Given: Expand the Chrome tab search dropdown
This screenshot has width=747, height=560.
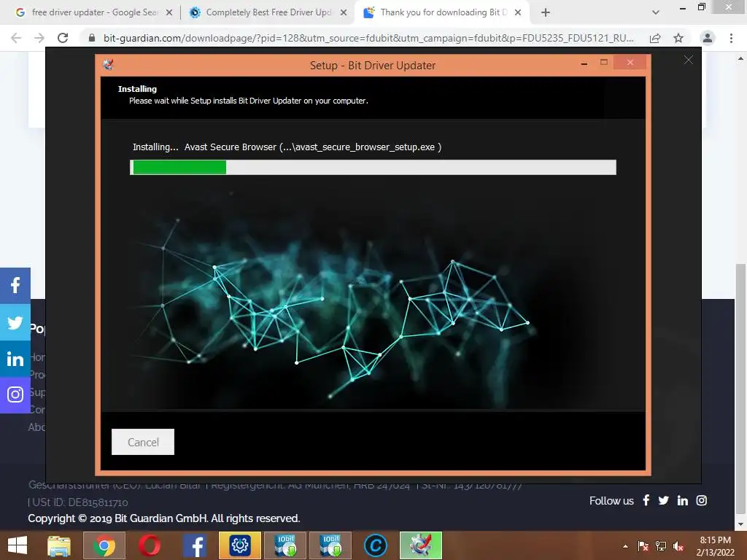Looking at the screenshot, I should [x=656, y=12].
